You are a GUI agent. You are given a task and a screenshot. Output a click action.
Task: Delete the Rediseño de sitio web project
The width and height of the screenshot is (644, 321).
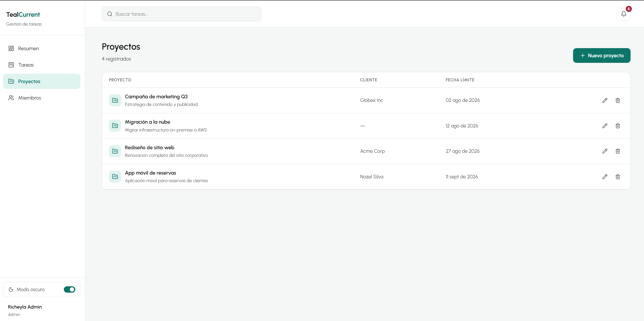(x=618, y=151)
